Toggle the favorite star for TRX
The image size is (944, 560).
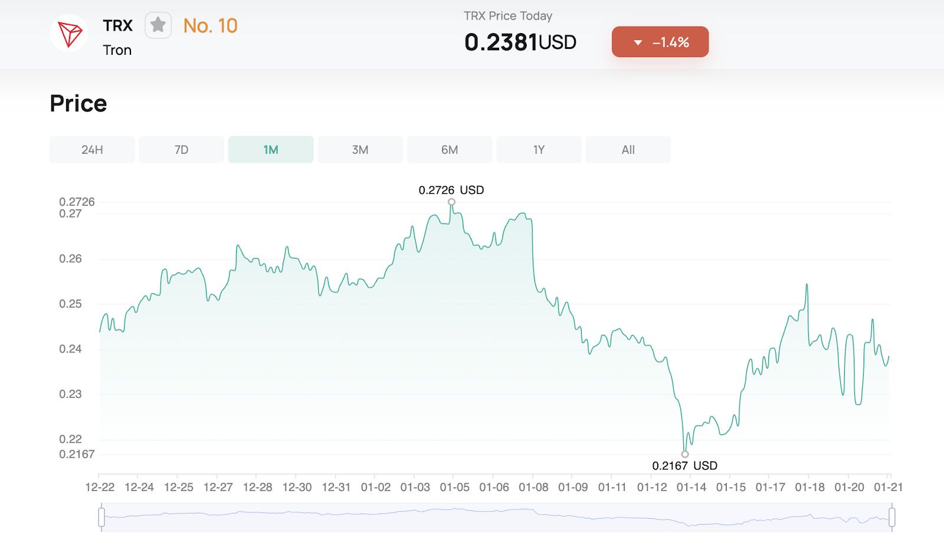point(158,25)
